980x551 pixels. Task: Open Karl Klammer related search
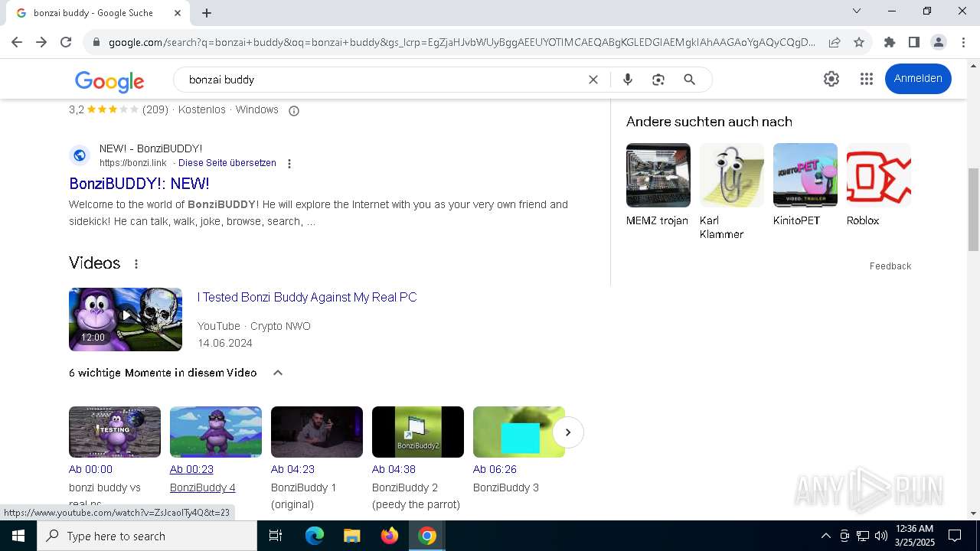tap(732, 192)
